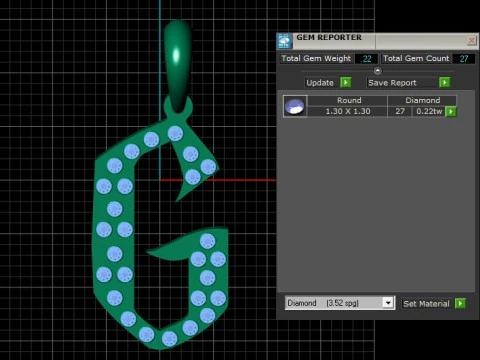Screen dimensions: 480x360
Task: Click the Total Gem Count value 27
Action: [x=464, y=59]
